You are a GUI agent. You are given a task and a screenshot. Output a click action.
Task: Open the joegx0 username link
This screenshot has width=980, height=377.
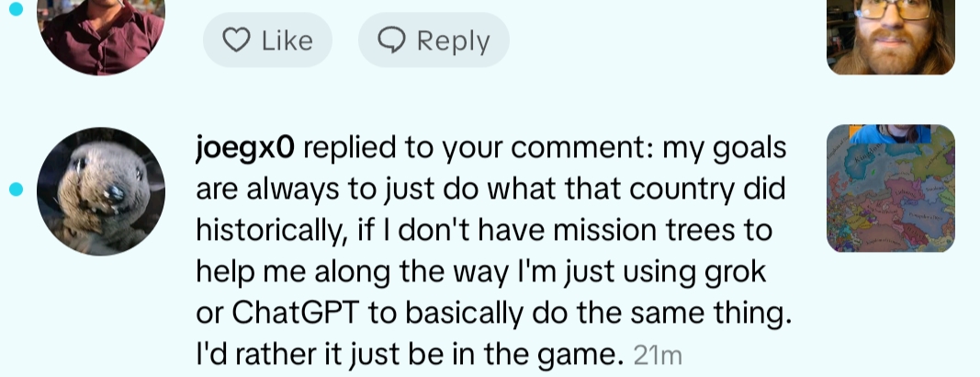[x=245, y=148]
